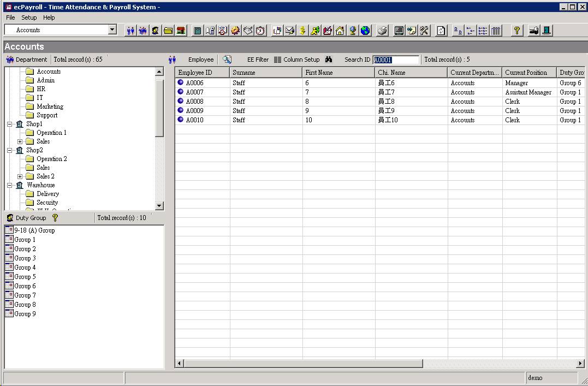This screenshot has width=588, height=386.
Task: Sort by the Surname column header
Action: [x=266, y=73]
